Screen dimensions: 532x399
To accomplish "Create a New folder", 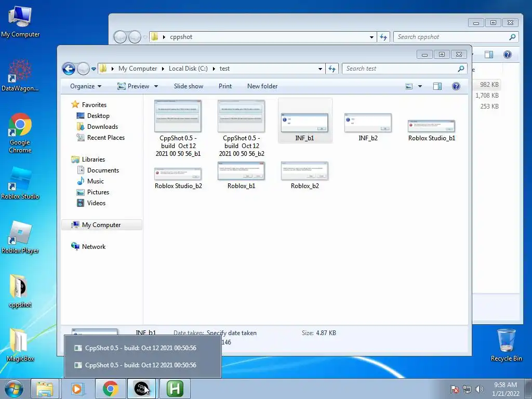I will click(x=262, y=86).
